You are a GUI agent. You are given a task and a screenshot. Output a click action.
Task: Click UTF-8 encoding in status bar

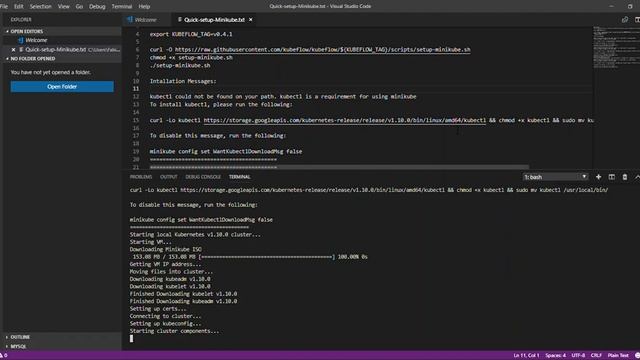578,356
